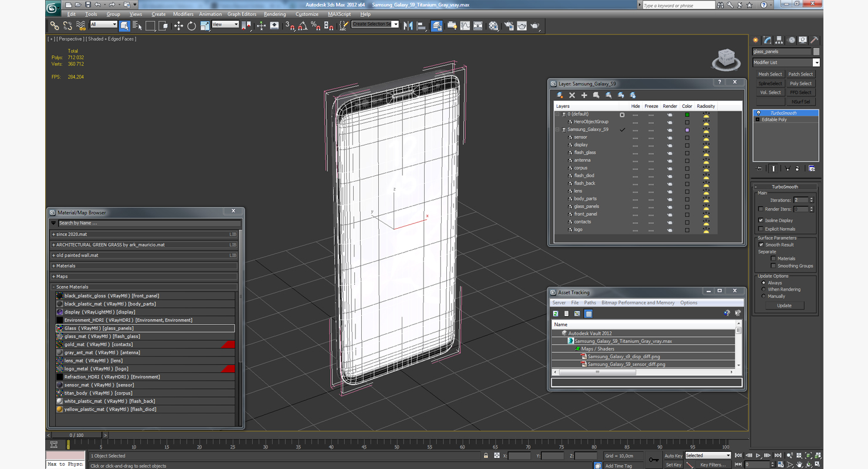868x469 pixels.
Task: Expand the Editable Poly stack entry
Action: [x=757, y=120]
